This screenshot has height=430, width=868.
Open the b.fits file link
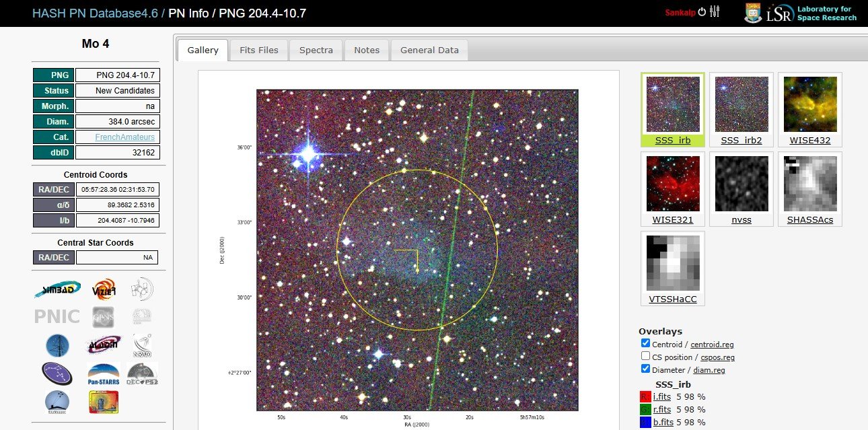(662, 422)
